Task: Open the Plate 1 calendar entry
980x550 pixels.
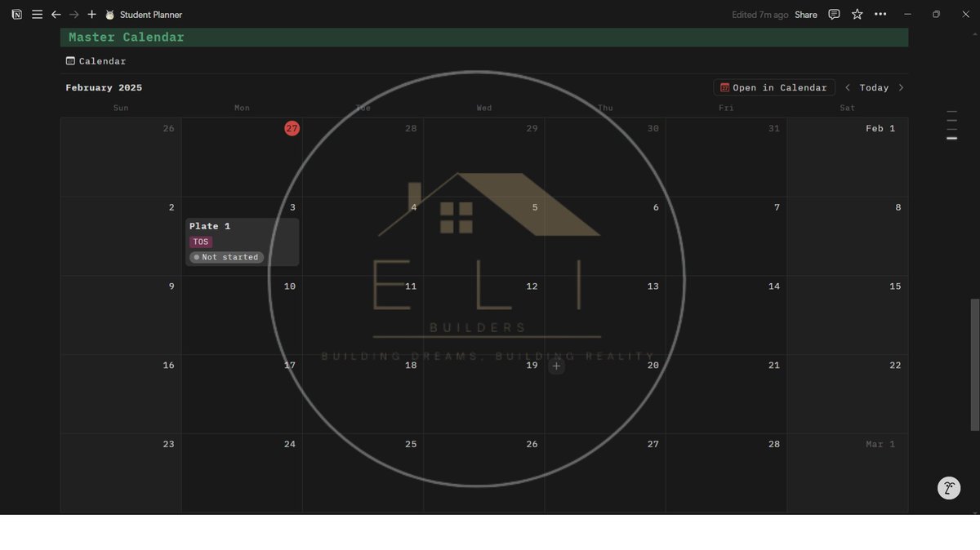Action: [x=242, y=242]
